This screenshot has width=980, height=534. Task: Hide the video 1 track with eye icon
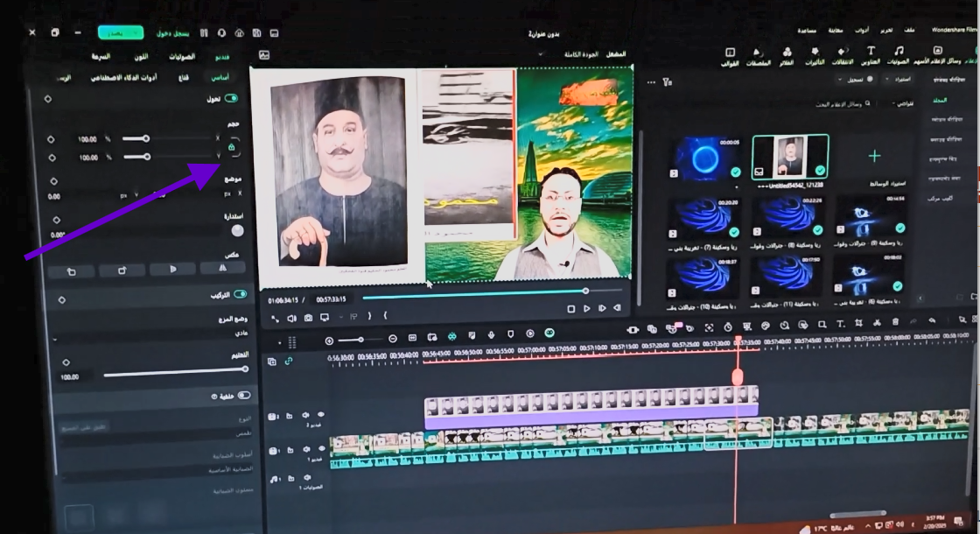tap(322, 448)
